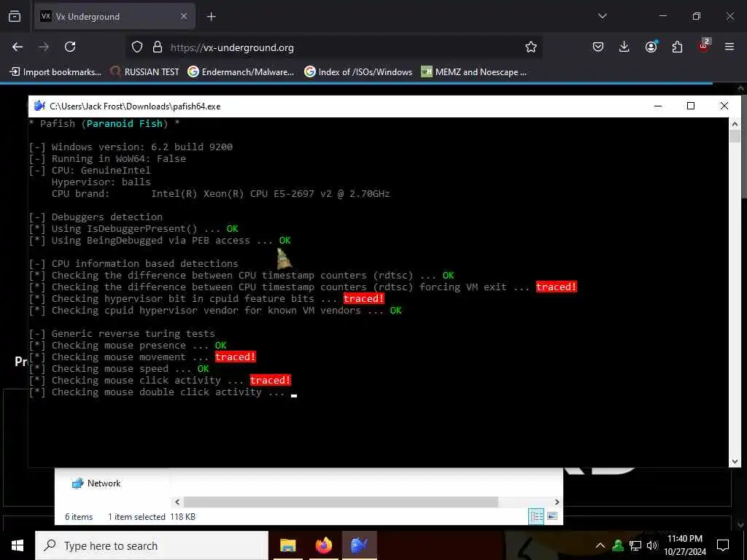Click pafish taskbar icon
The image size is (747, 560).
pos(359,545)
